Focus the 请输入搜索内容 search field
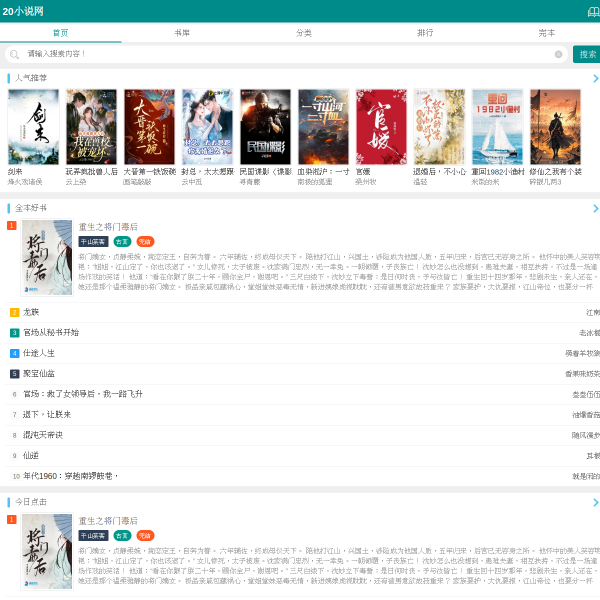This screenshot has height=600, width=600. point(286,54)
